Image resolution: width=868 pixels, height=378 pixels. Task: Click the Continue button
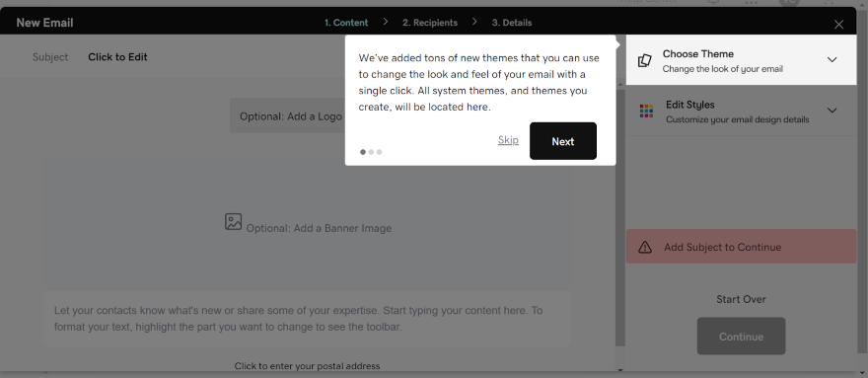(741, 337)
